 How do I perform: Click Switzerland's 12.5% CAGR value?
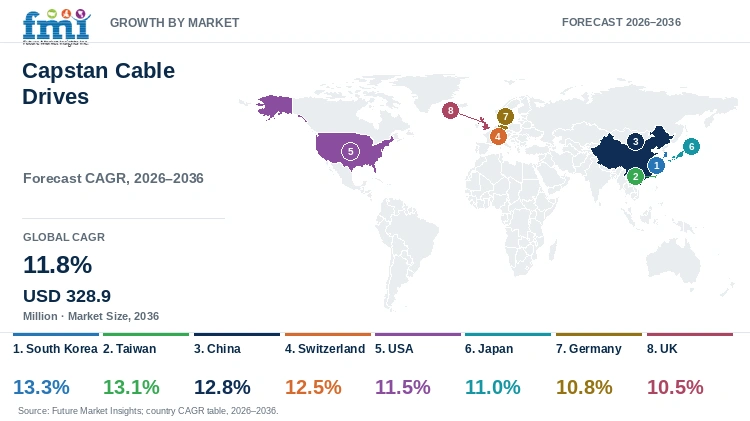coord(313,387)
